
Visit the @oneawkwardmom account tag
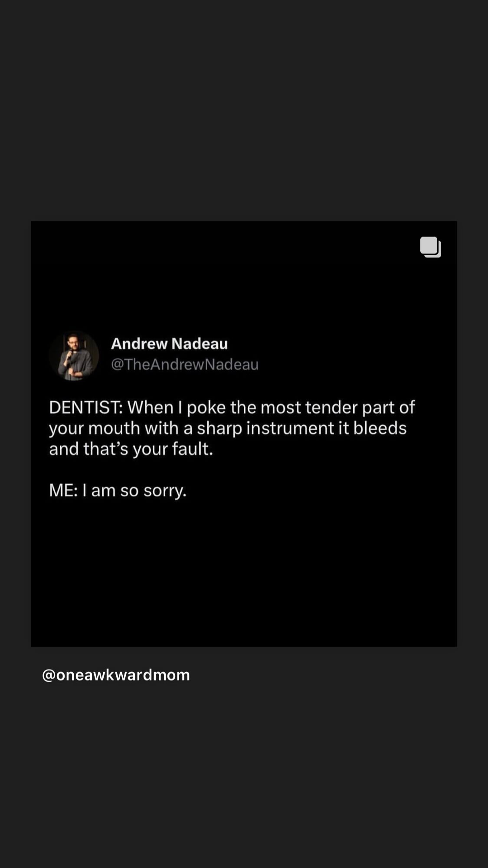point(116,675)
